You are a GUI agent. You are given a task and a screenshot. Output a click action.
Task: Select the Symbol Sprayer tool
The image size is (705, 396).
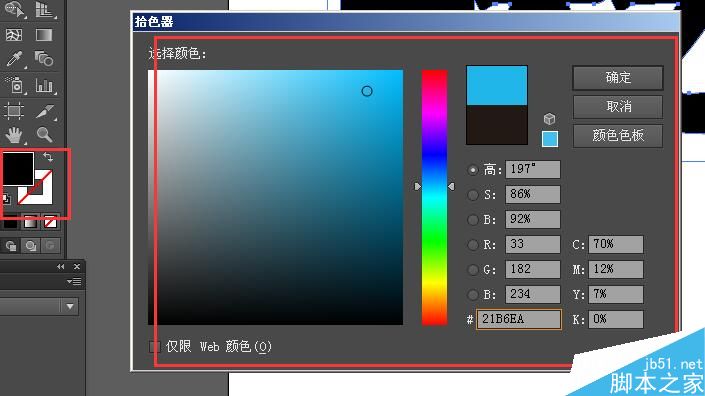tap(14, 85)
